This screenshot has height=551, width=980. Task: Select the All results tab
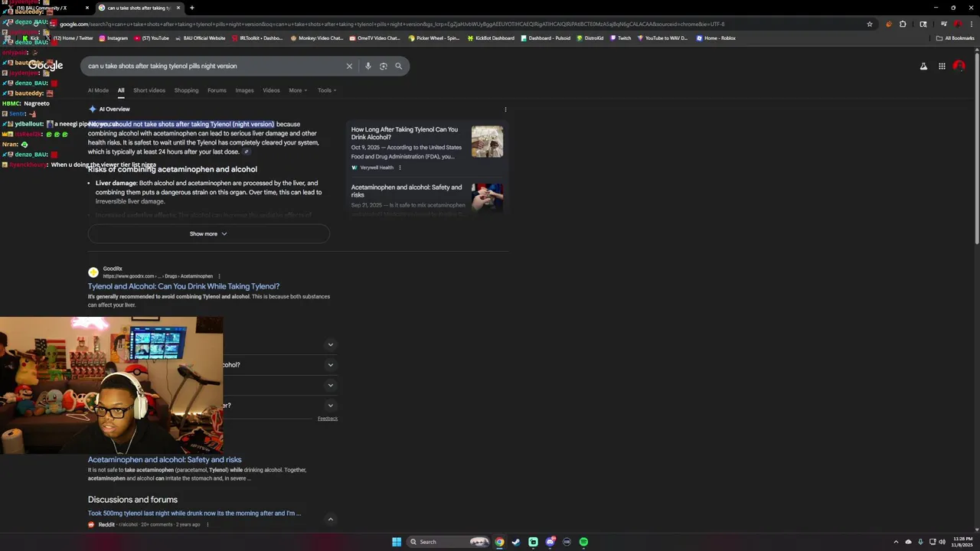(x=120, y=90)
